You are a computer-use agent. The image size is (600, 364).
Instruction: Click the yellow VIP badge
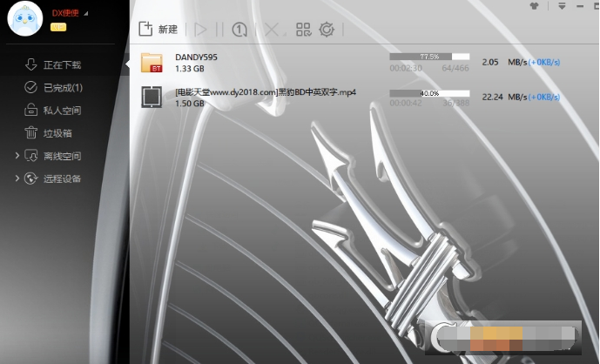tap(58, 27)
